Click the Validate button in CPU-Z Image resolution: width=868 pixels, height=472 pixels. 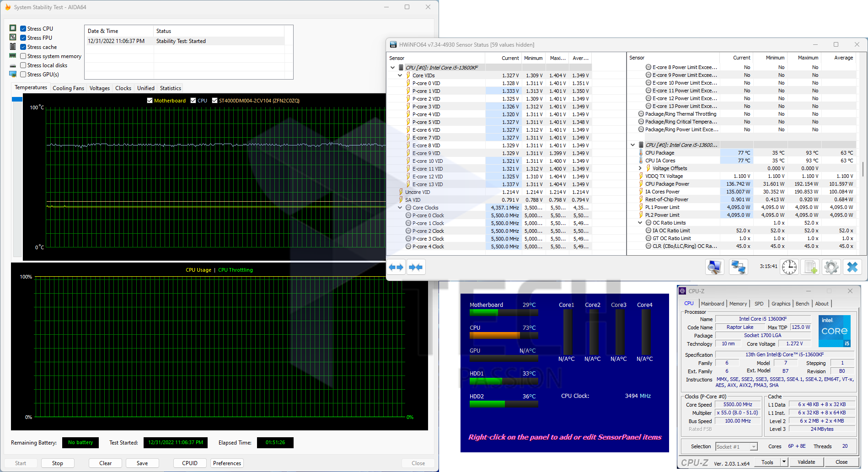[x=806, y=462]
